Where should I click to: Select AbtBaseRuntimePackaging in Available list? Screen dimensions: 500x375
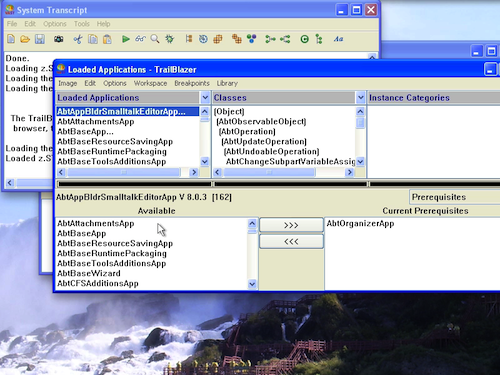(x=152, y=253)
